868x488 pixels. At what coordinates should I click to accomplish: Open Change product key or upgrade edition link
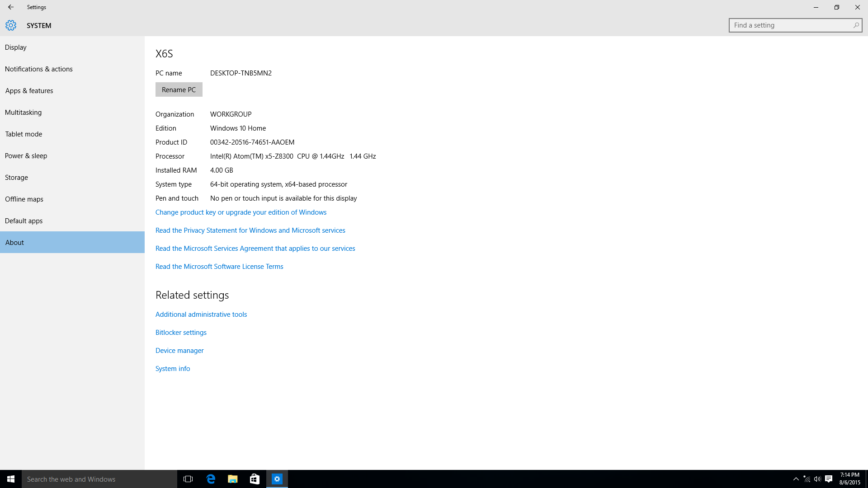(241, 212)
